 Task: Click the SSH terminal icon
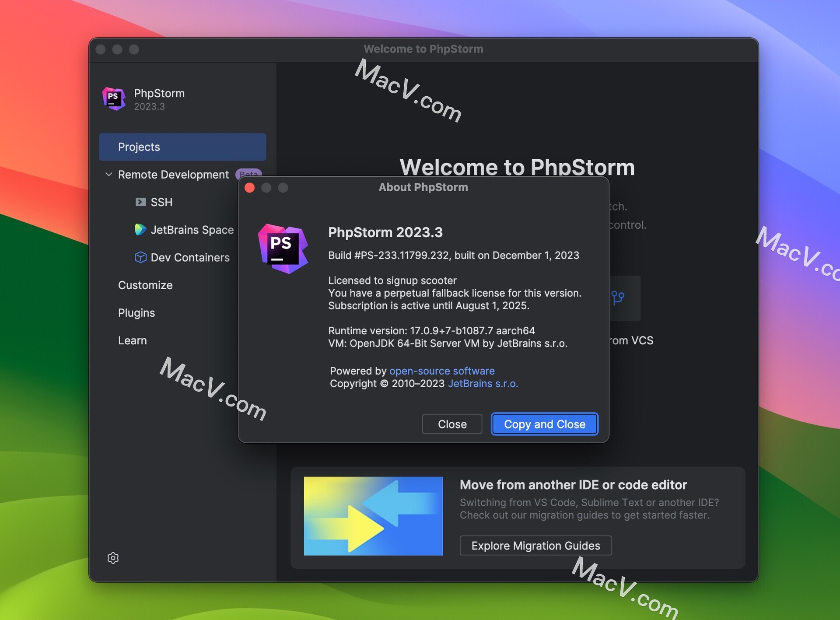coord(140,202)
